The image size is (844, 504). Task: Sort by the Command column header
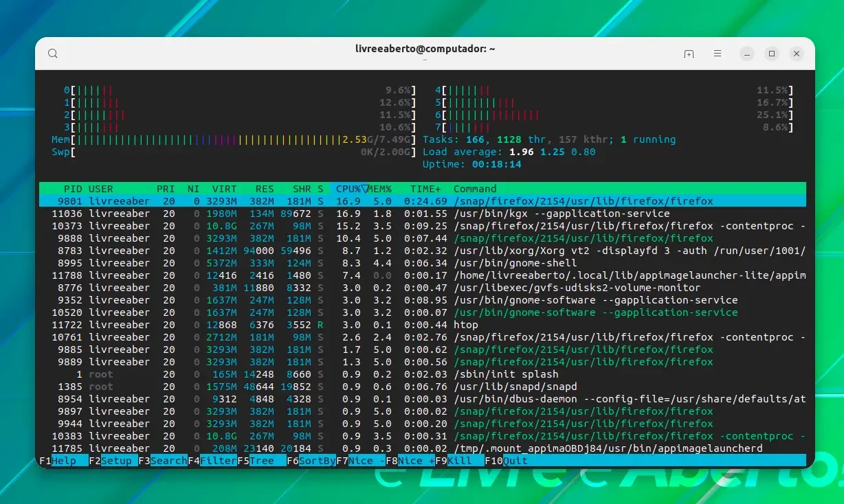(475, 189)
